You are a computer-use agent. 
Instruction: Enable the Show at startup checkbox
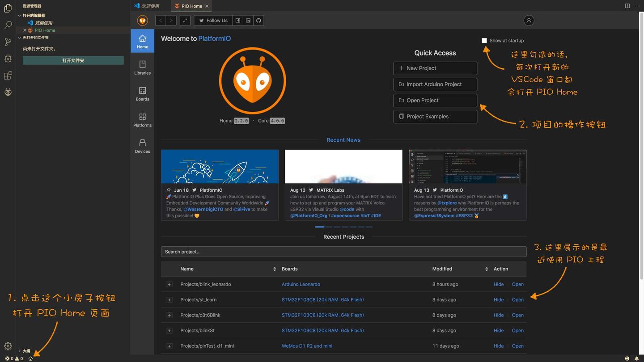484,40
